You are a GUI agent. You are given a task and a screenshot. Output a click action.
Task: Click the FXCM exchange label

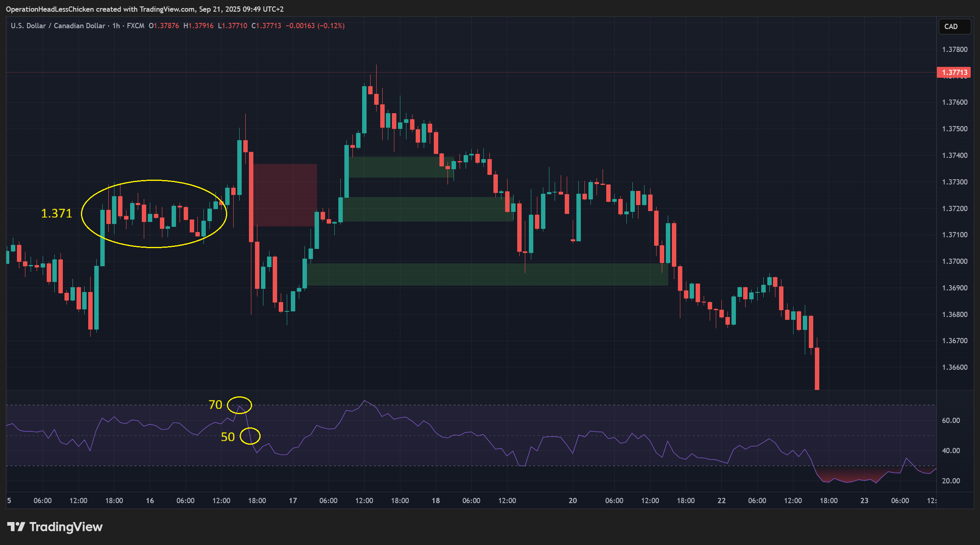(135, 26)
